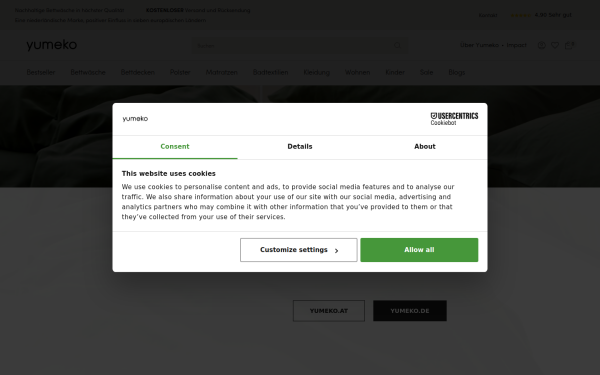Click the search magnifier icon
The width and height of the screenshot is (600, 375).
(x=398, y=46)
